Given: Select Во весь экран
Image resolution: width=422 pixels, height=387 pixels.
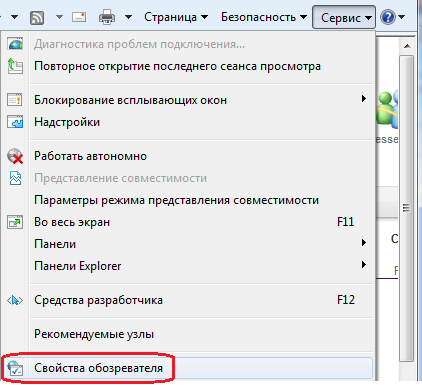Looking at the screenshot, I should (x=202, y=222).
